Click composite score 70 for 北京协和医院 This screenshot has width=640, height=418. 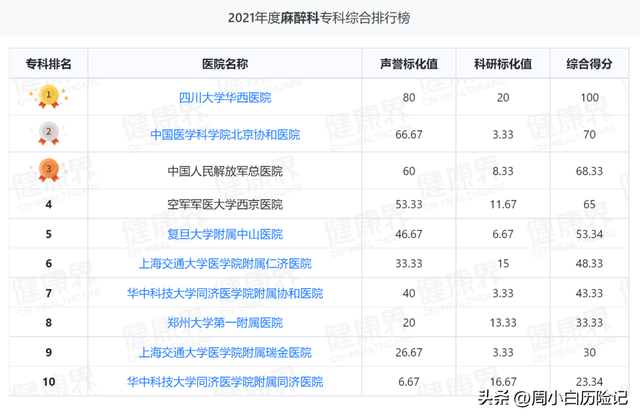(x=589, y=134)
